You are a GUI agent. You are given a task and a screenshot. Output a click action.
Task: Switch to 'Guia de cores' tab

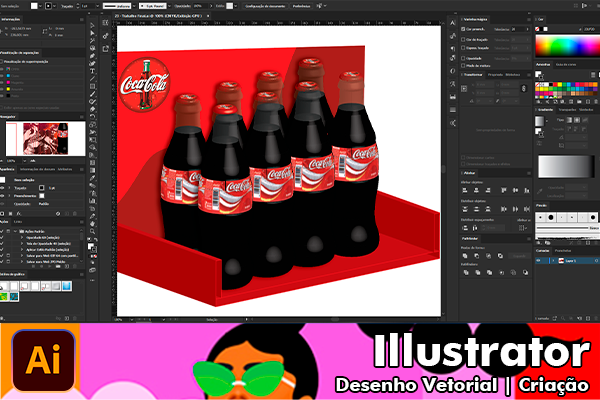click(x=566, y=64)
